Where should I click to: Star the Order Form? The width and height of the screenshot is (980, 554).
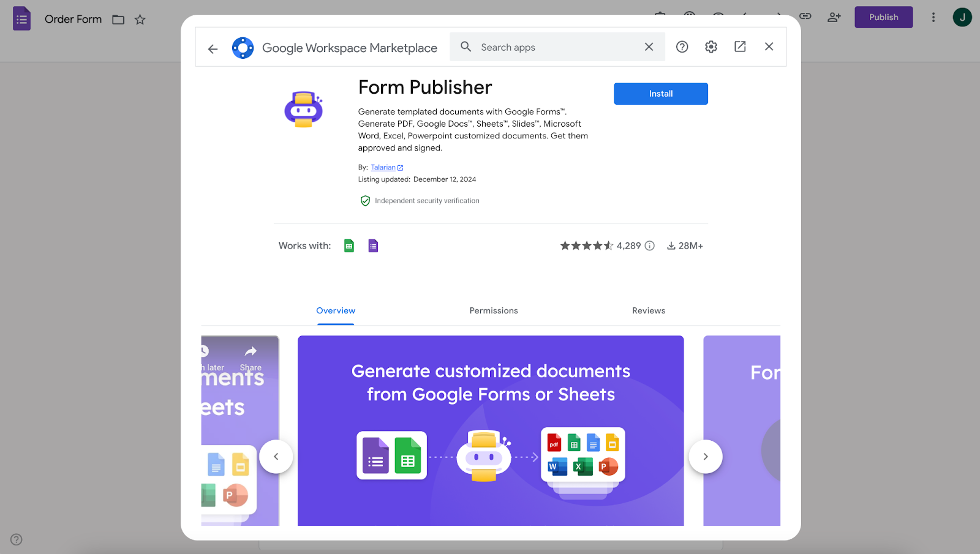140,20
